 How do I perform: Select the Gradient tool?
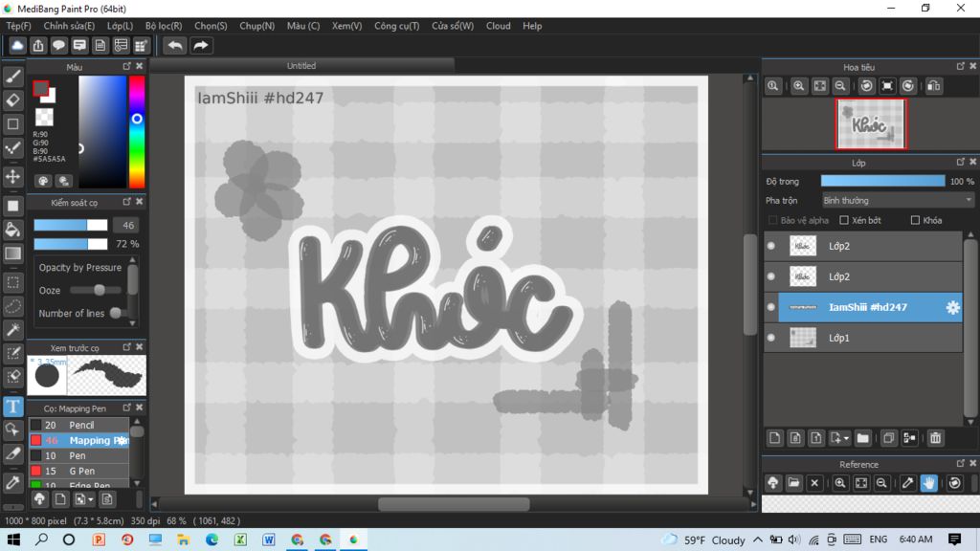click(13, 253)
